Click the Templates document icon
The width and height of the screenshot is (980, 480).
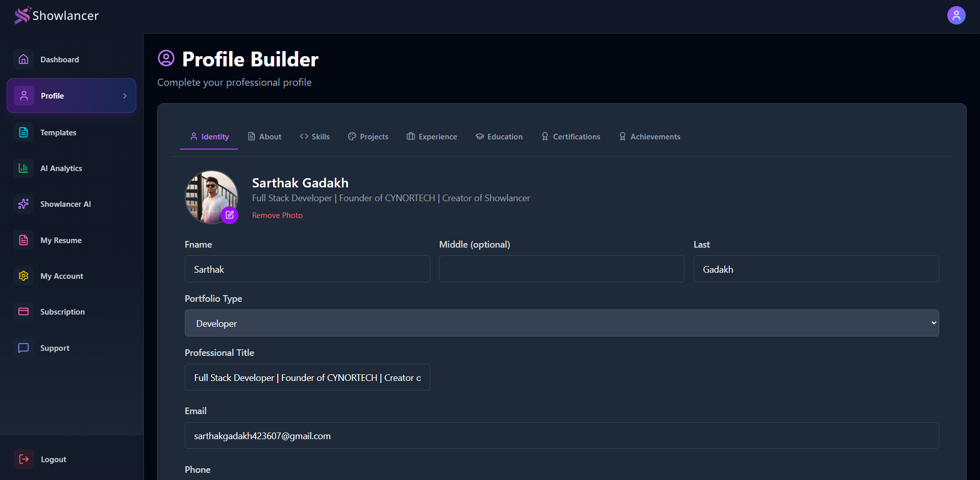[x=23, y=132]
